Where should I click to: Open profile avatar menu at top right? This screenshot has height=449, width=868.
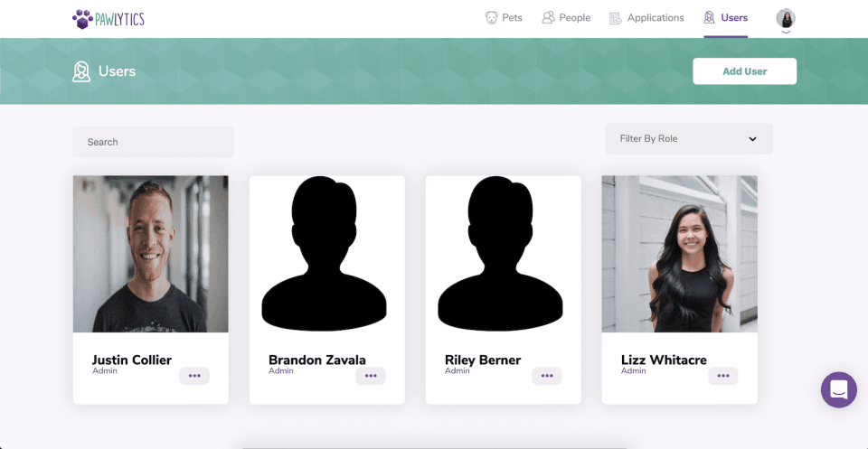pyautogui.click(x=785, y=19)
